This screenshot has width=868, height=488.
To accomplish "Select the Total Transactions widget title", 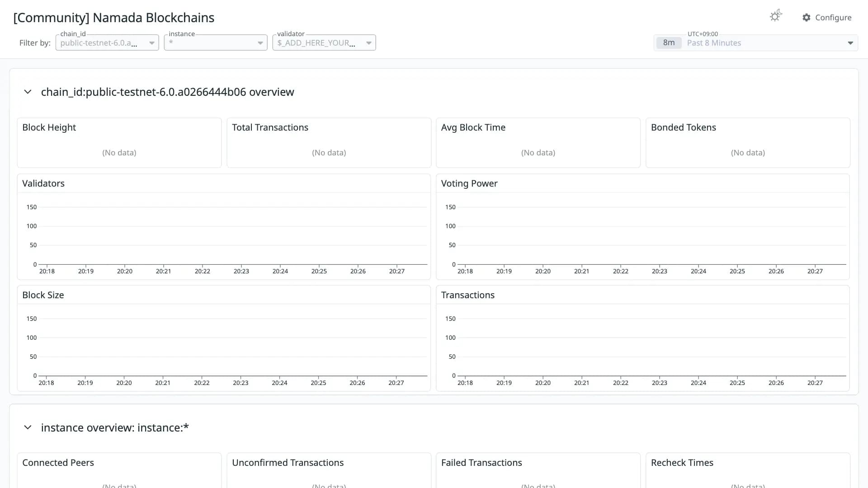I will point(270,128).
